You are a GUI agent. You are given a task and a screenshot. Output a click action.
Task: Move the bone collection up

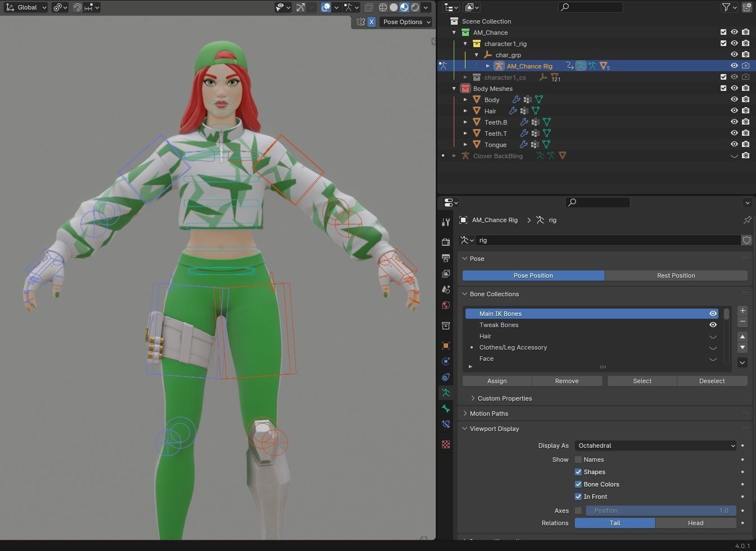[743, 337]
